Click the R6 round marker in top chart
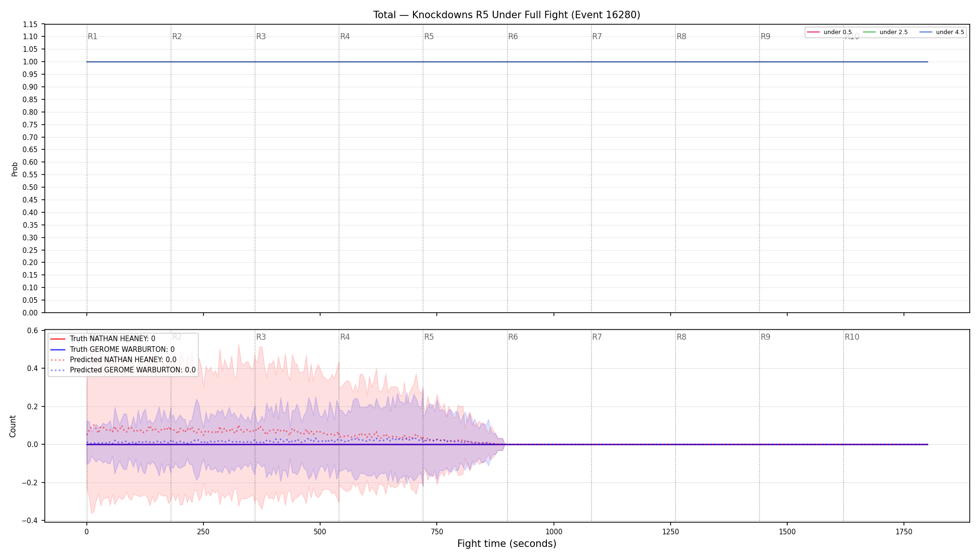The image size is (980, 560). click(x=513, y=36)
